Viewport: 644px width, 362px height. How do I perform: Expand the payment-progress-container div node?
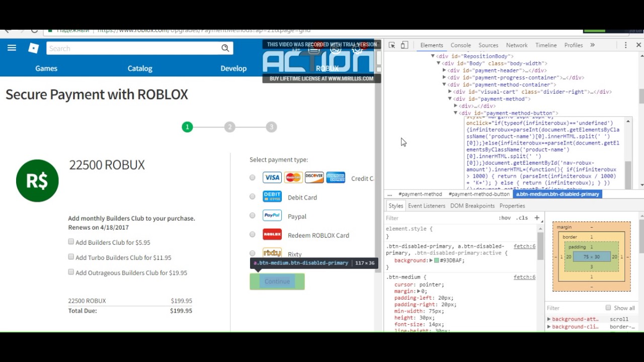[x=444, y=77]
